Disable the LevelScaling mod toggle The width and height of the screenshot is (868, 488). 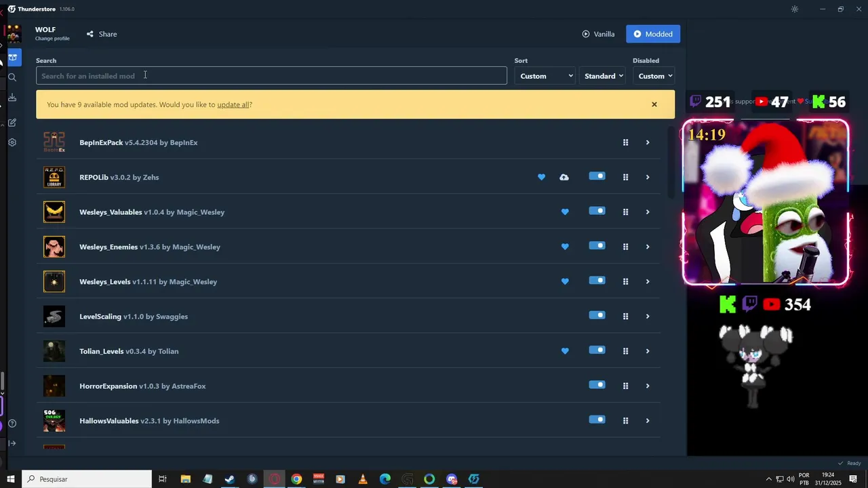(x=597, y=315)
